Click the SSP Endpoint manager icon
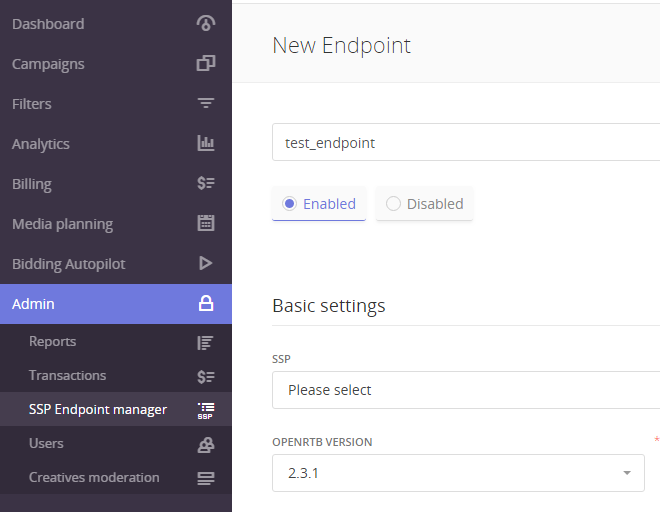Viewport: 660px width, 512px height. point(206,411)
